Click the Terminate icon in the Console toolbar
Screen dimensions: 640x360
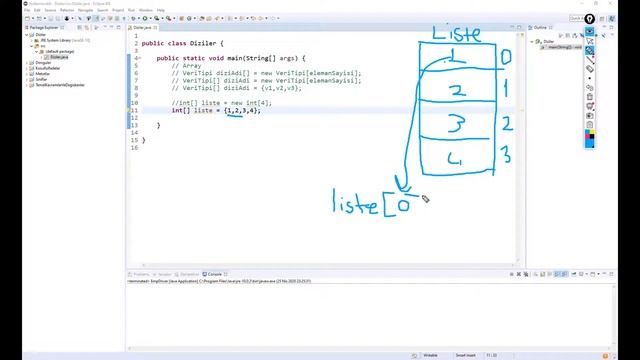(511, 274)
